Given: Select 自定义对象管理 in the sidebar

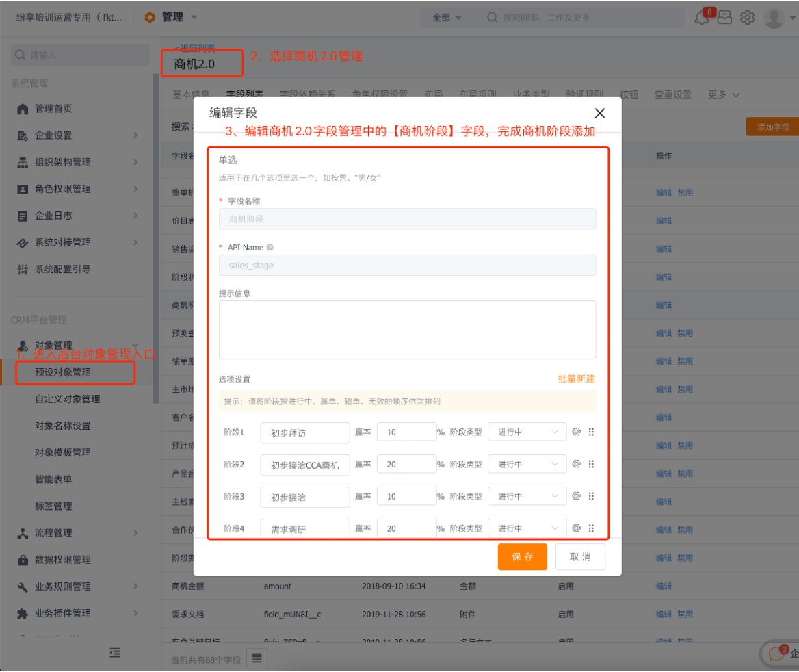Looking at the screenshot, I should (68, 399).
